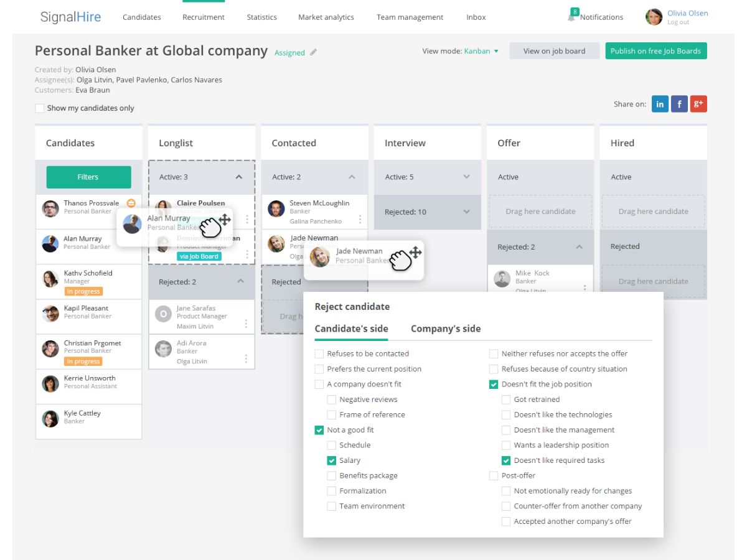The height and width of the screenshot is (560, 747).
Task: Click the Hired Rejected drag-here drop zone
Action: [x=654, y=281]
